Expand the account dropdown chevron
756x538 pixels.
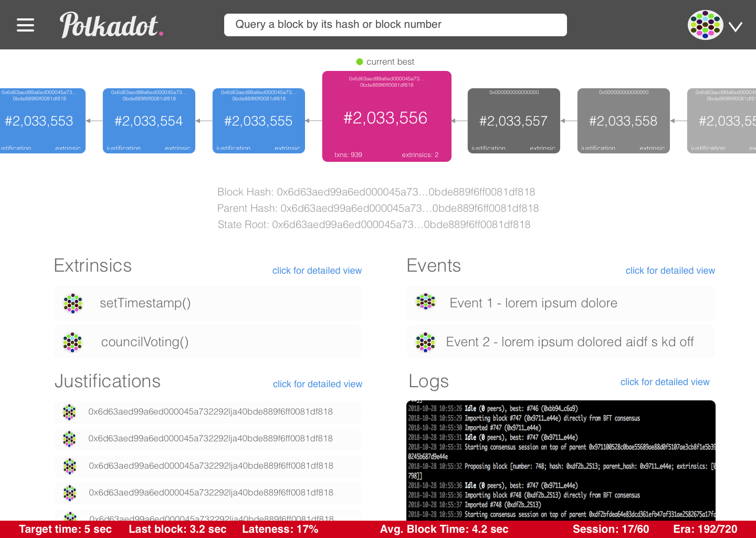(x=736, y=26)
